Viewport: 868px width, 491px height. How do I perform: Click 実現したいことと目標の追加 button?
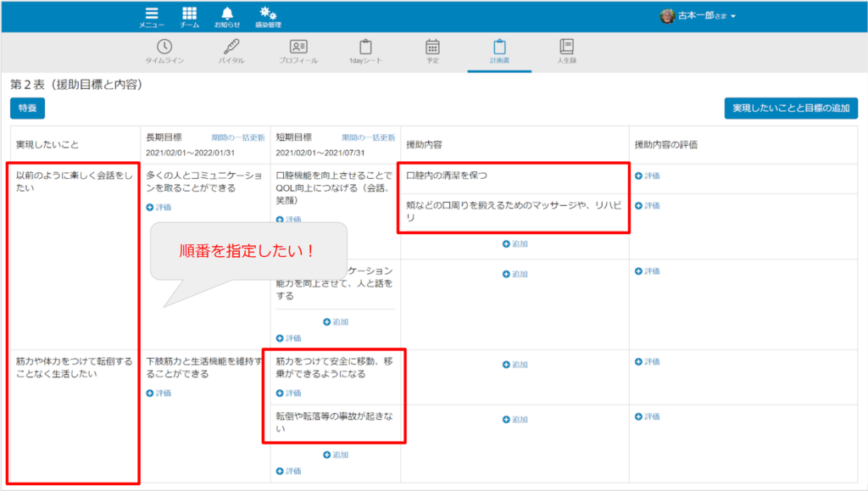coord(791,109)
